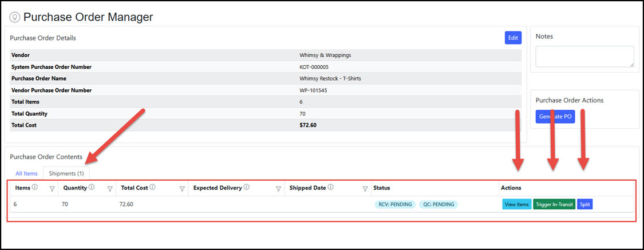Click the info icon next to Items
Screen dimensions: 644x250
(x=35, y=187)
